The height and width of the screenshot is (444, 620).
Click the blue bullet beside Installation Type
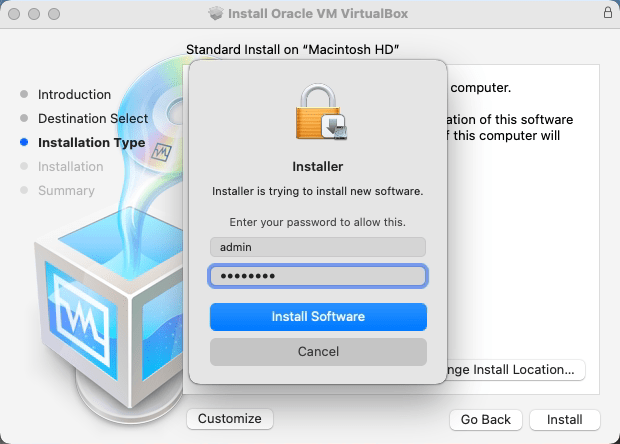tap(24, 143)
